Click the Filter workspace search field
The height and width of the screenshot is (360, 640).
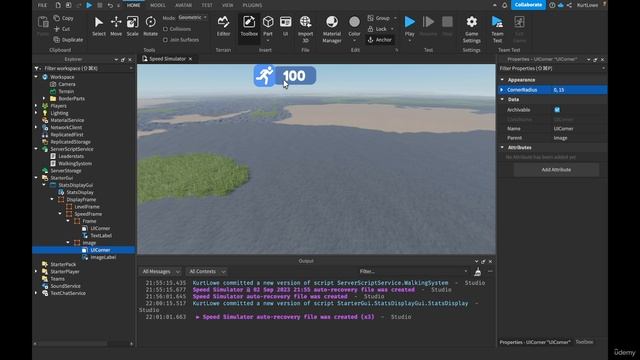tap(84, 69)
